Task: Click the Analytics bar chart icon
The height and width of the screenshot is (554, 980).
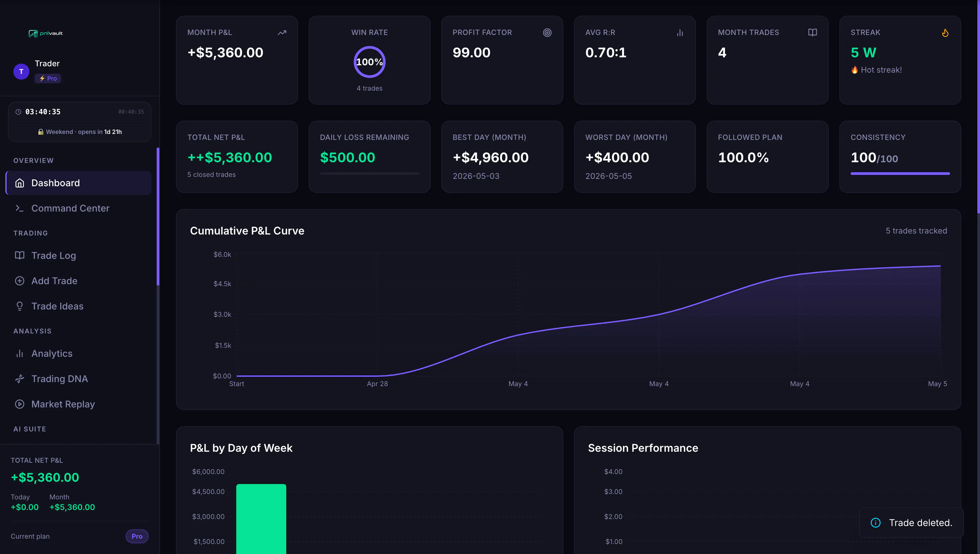Action: click(19, 353)
